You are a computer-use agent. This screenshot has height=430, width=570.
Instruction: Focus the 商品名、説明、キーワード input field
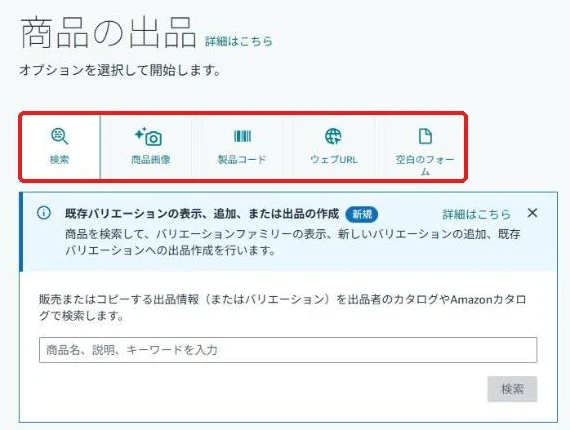[x=288, y=350]
